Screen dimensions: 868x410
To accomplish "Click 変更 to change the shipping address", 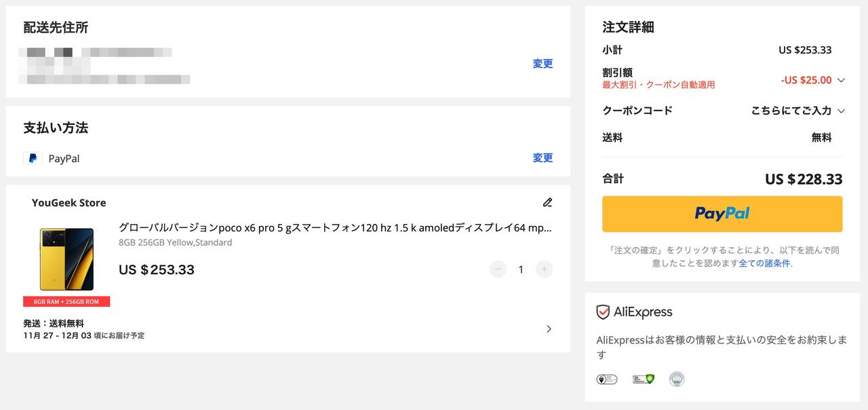I will [x=542, y=64].
